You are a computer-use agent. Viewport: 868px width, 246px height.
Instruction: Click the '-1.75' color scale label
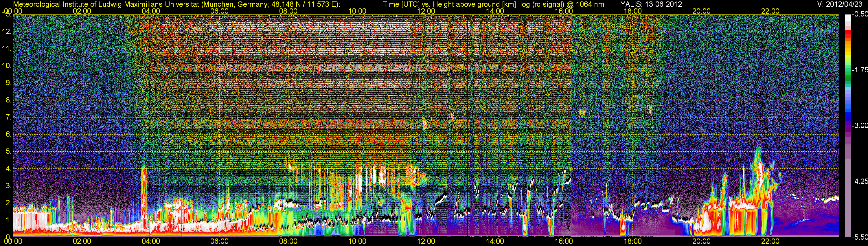click(x=860, y=70)
